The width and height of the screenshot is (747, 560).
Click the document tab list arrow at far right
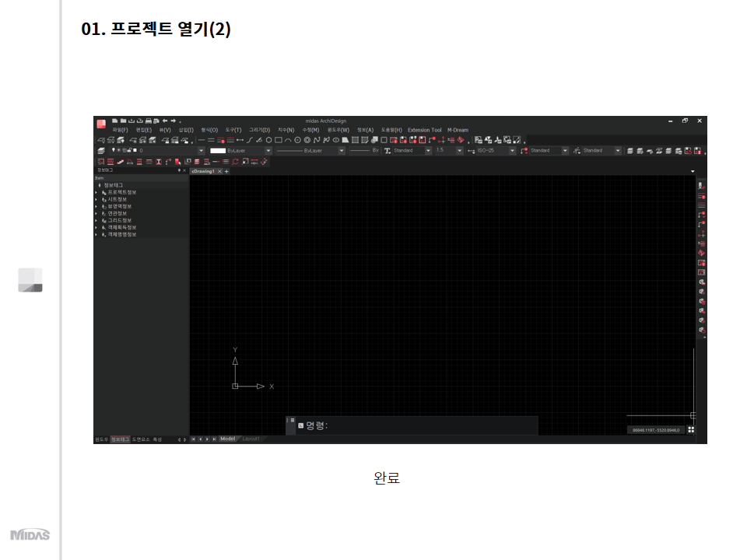pos(693,171)
